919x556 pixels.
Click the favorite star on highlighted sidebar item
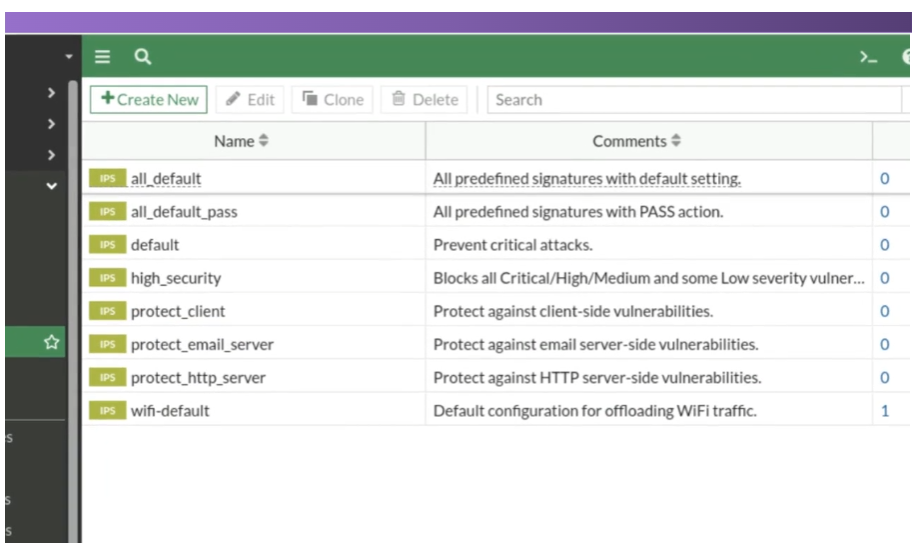pos(52,342)
